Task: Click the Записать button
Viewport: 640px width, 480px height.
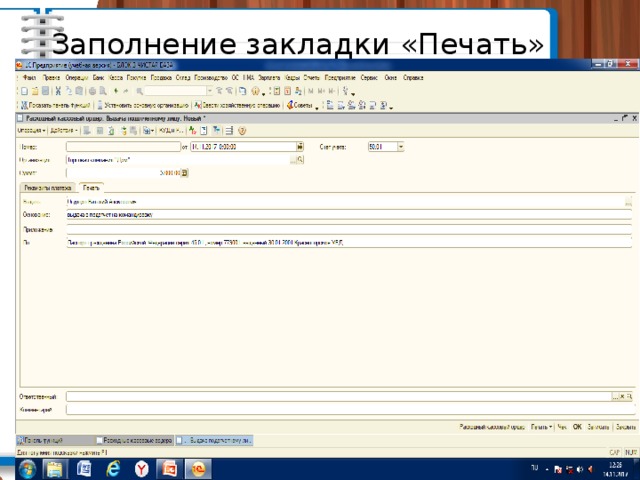Action: coord(598,427)
